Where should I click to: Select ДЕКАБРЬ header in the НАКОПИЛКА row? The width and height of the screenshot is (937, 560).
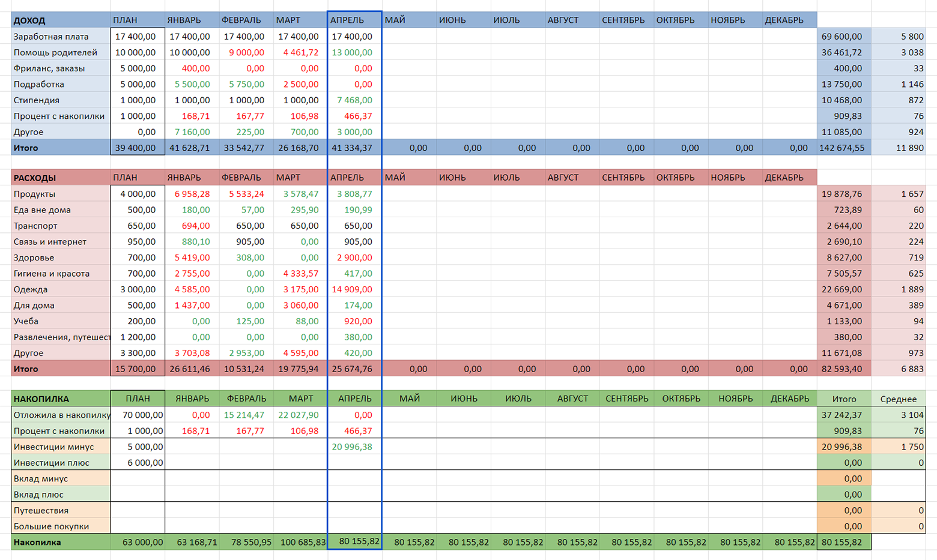click(789, 399)
